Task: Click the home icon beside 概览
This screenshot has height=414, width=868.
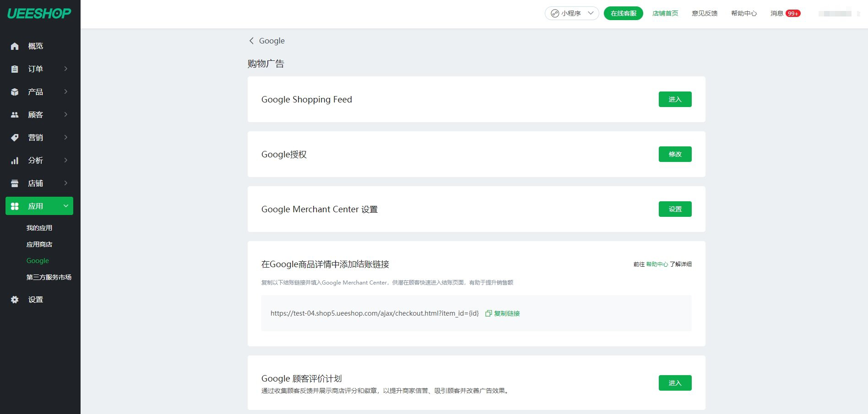Action: (15, 46)
